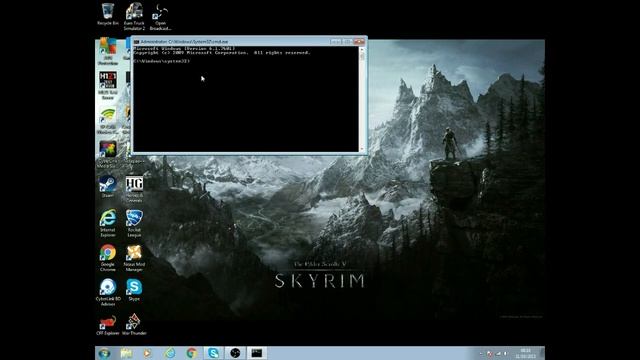This screenshot has width=640, height=360.
Task: Launch the Steam desktop shortcut
Action: pyautogui.click(x=108, y=186)
